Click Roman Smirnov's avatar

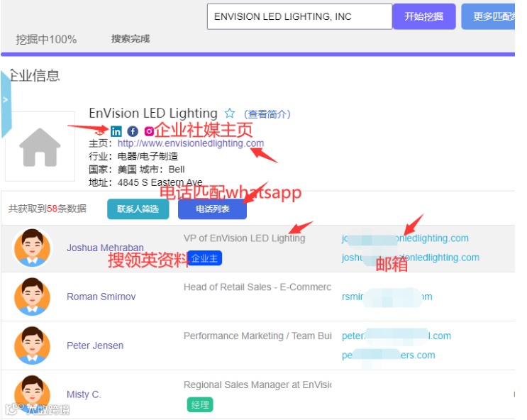32,297
